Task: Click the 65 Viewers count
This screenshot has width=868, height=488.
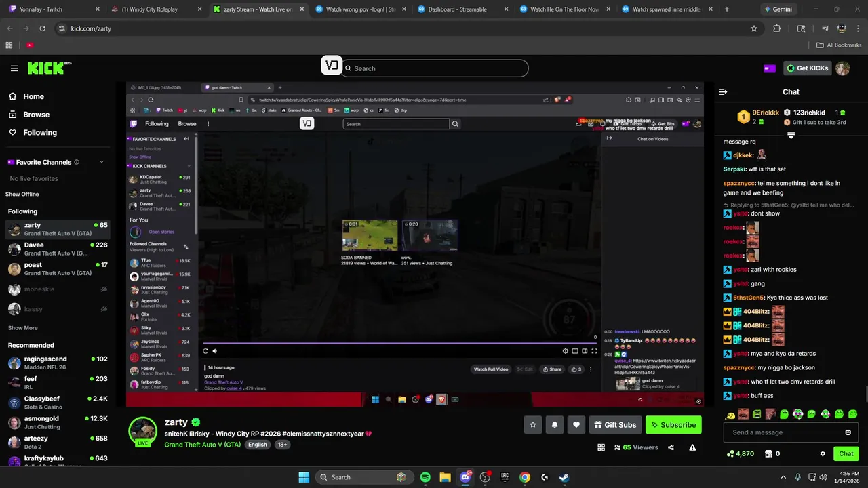Action: (x=636, y=447)
